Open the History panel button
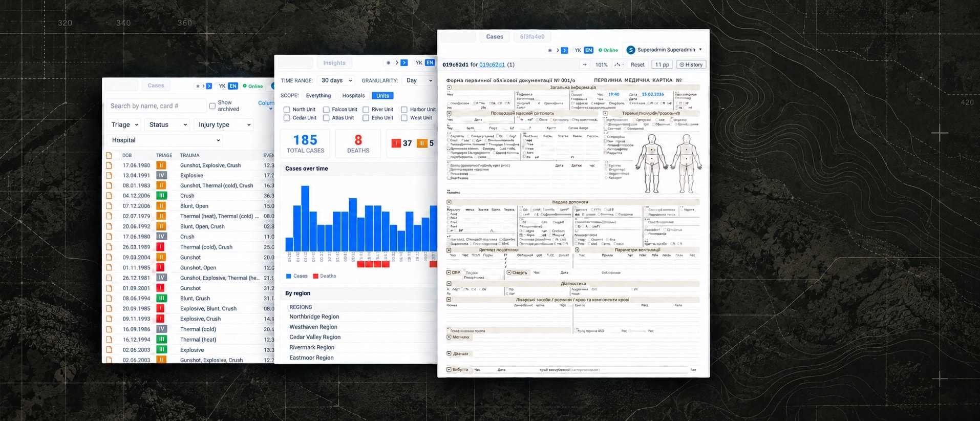Viewport: 980px width, 421px height. [x=691, y=65]
